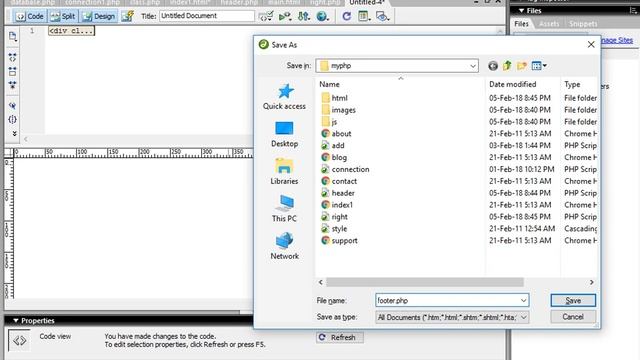
Task: Go to This PC in Save As sidebar
Action: tap(284, 209)
